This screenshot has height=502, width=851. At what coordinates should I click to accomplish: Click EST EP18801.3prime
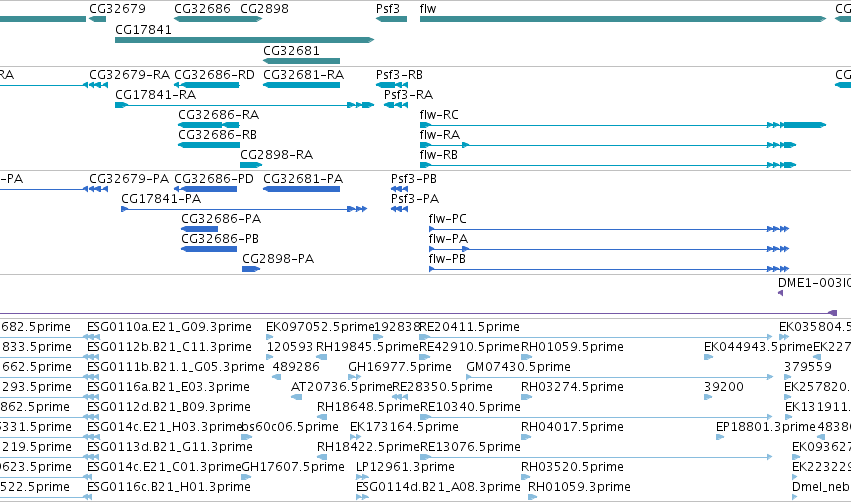coord(766,427)
